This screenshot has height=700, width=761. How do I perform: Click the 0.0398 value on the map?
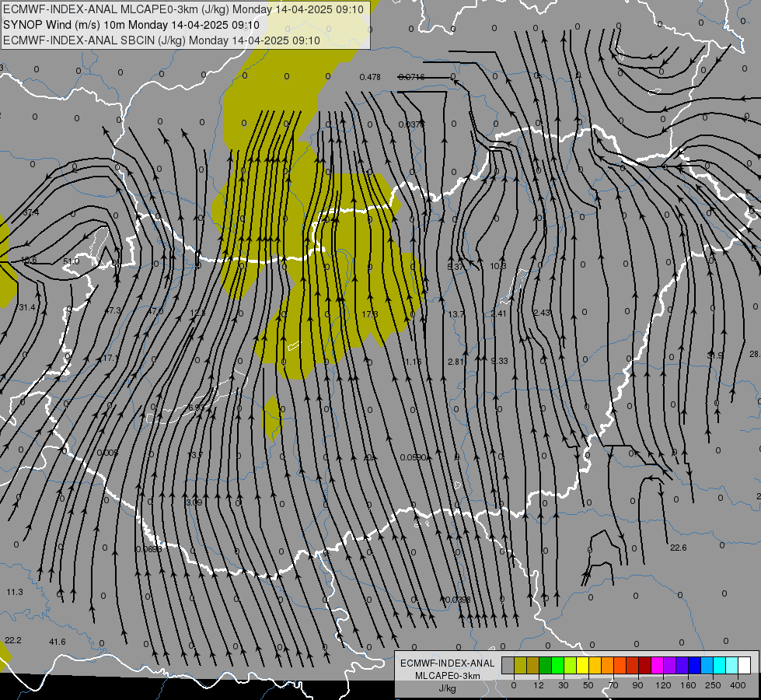tap(458, 600)
